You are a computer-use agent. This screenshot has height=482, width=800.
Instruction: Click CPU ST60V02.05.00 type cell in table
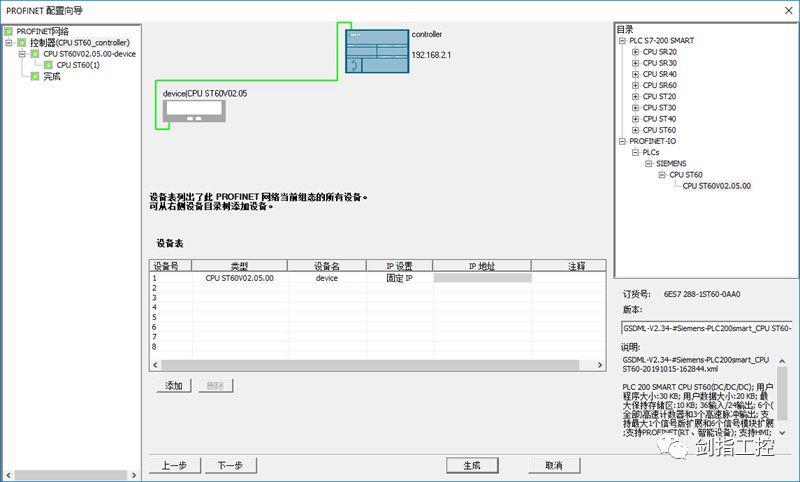click(239, 278)
